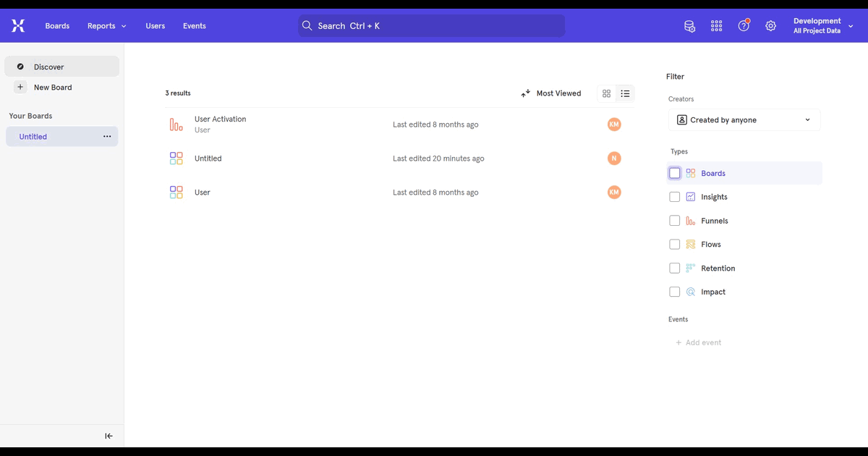This screenshot has height=456, width=868.
Task: Click the Insights chart icon
Action: pyautogui.click(x=691, y=197)
